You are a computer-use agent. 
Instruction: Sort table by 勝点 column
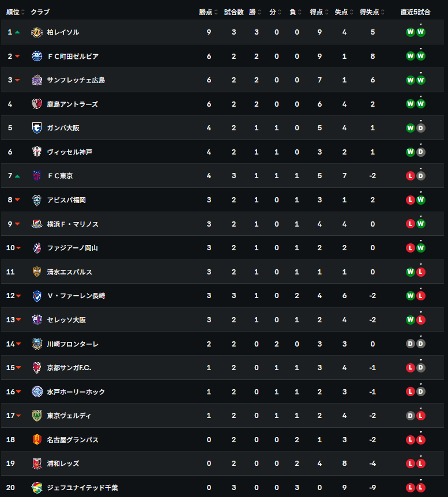coord(208,12)
